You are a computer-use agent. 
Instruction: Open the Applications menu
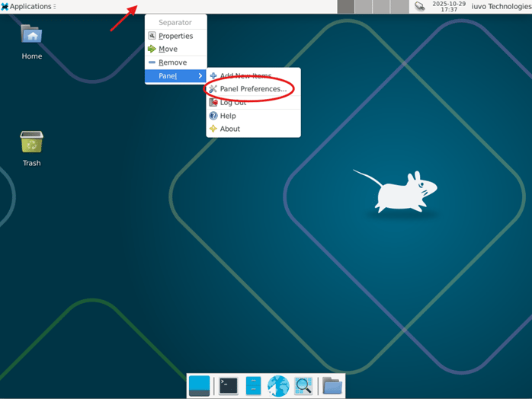tap(27, 7)
